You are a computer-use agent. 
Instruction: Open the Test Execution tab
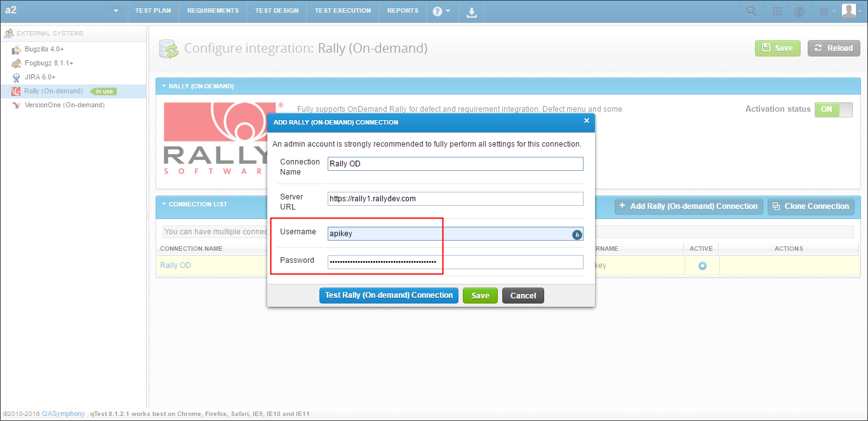343,11
